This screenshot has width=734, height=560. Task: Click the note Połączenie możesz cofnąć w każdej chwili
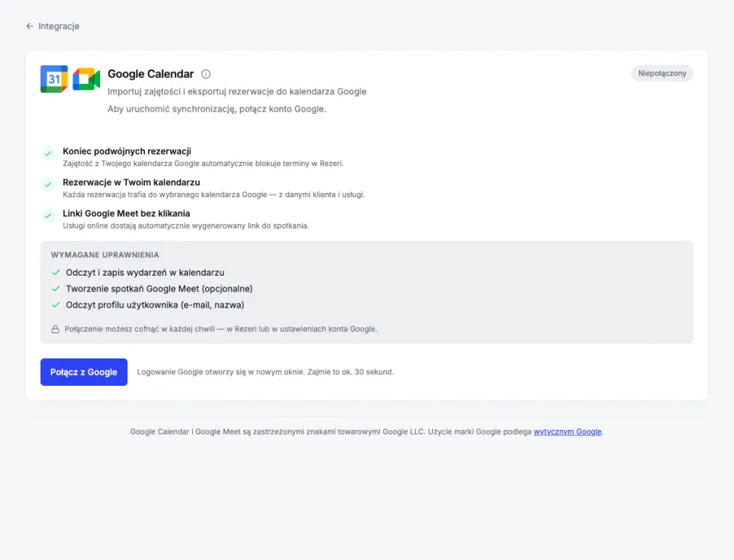[x=221, y=329]
